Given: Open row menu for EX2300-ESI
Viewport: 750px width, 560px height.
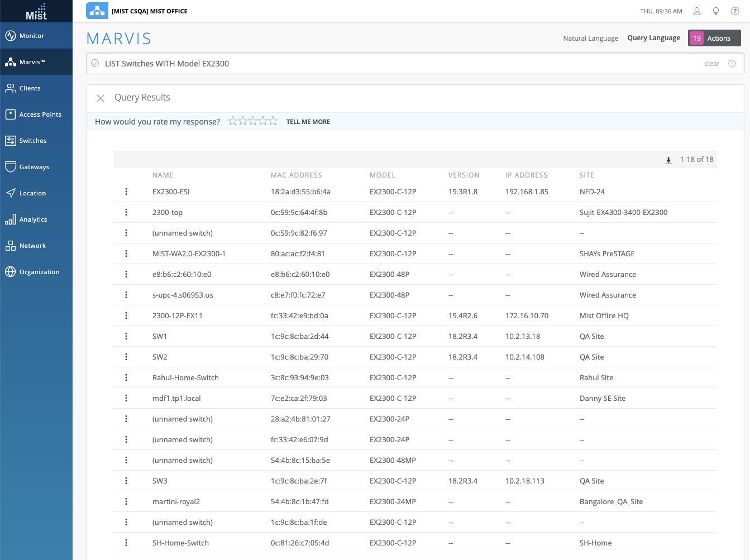Looking at the screenshot, I should [126, 192].
